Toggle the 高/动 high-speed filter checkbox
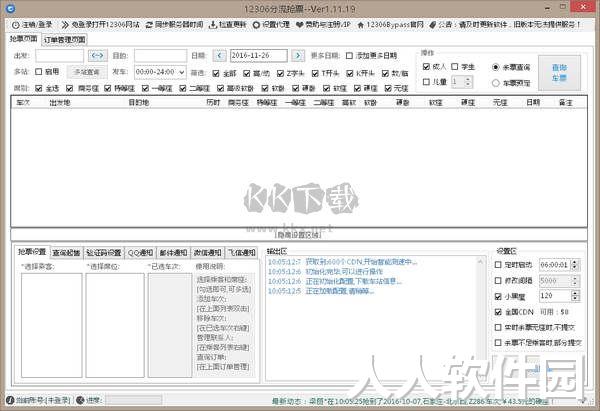 pos(247,73)
